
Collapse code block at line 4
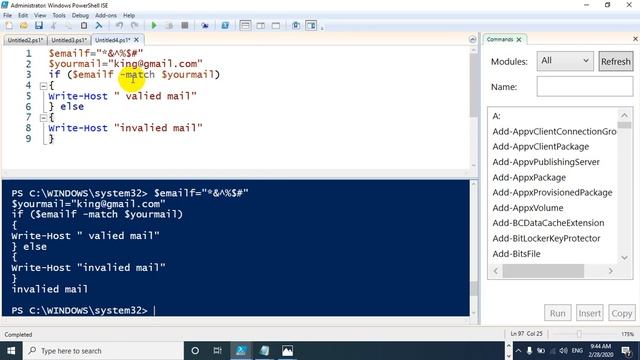coord(43,86)
